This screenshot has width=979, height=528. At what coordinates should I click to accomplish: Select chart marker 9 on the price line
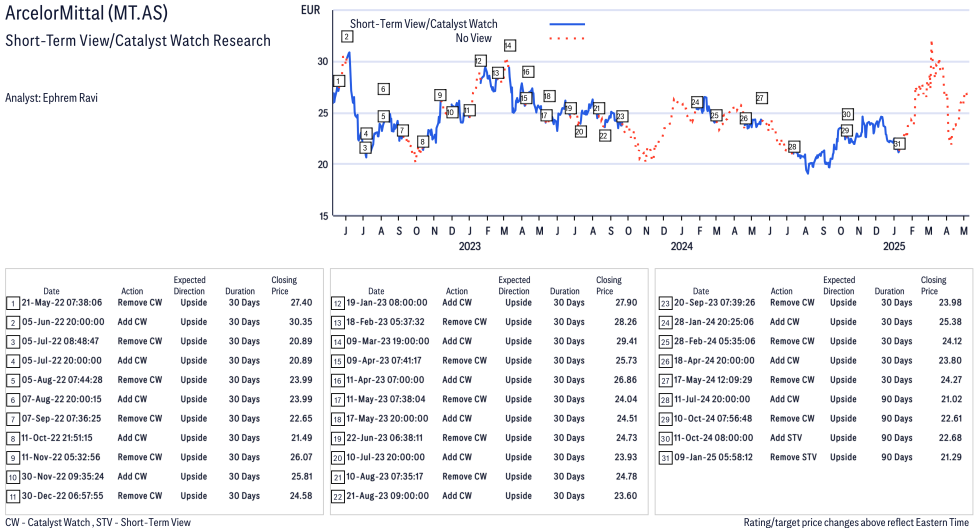(x=440, y=95)
